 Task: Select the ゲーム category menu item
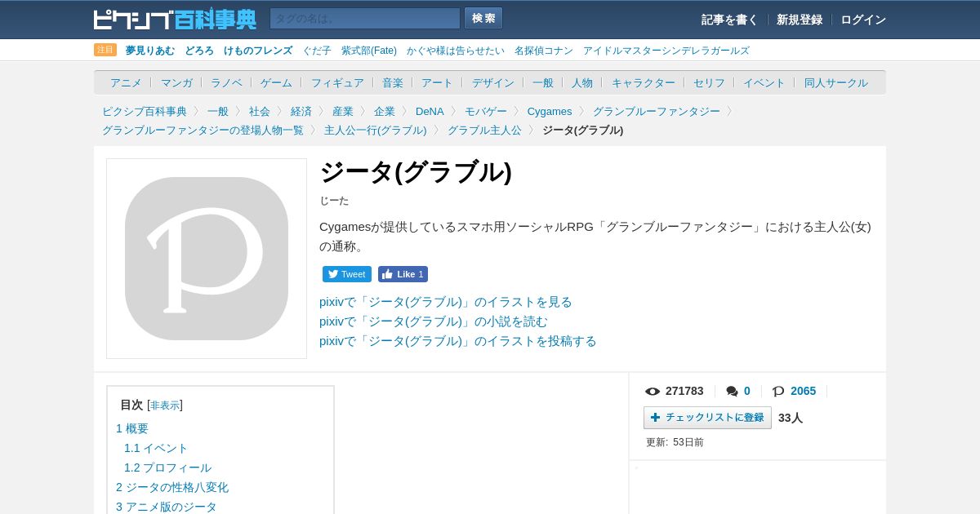pos(276,82)
